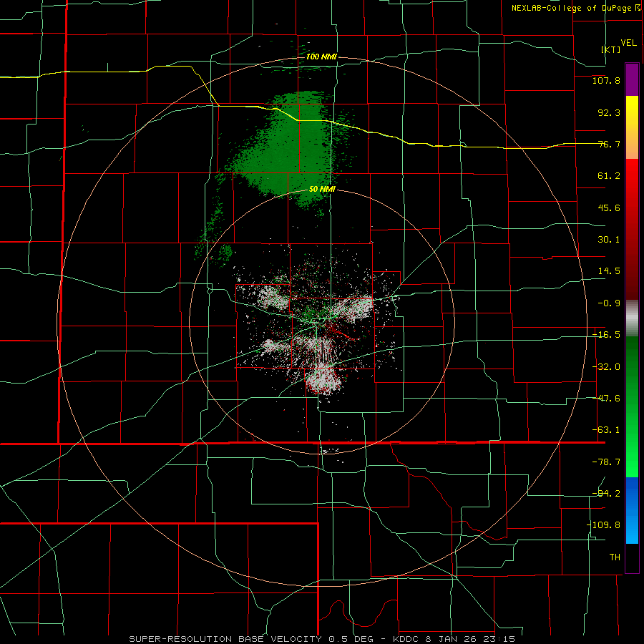Click the -47.6 legend value
Image resolution: width=644 pixels, height=644 pixels.
tap(606, 399)
